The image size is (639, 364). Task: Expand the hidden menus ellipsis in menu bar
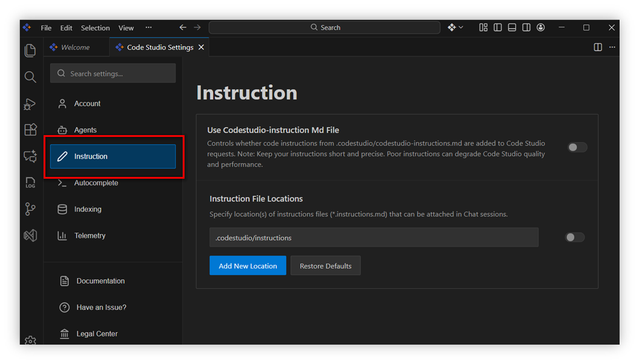point(149,28)
